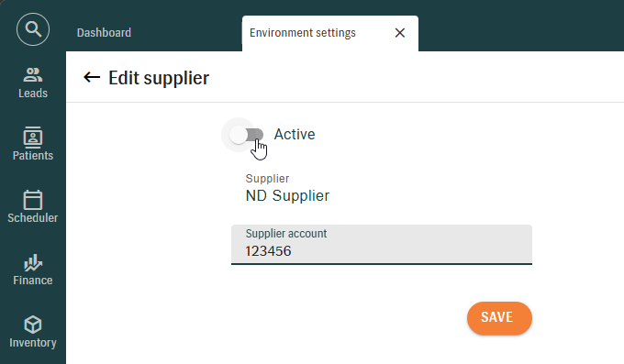Screen dimensions: 624x364
Task: Close the Environment settings tab
Action: [400, 33]
